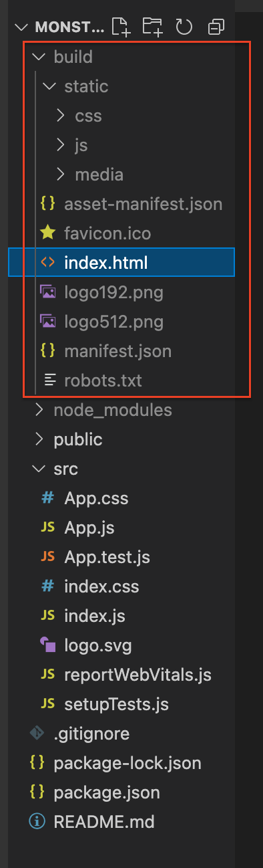This screenshot has height=868, width=263.
Task: Open reportWebVitals.js file name
Action: [138, 675]
